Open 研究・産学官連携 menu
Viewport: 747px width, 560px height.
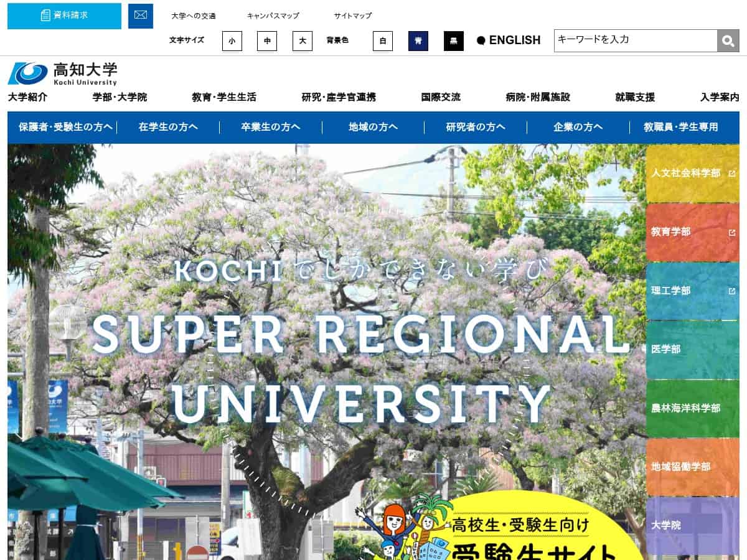point(339,97)
